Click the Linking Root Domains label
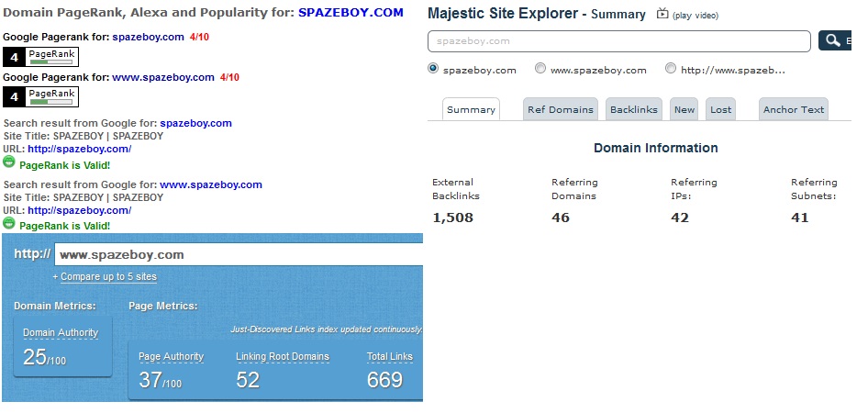The image size is (868, 413). click(x=283, y=356)
